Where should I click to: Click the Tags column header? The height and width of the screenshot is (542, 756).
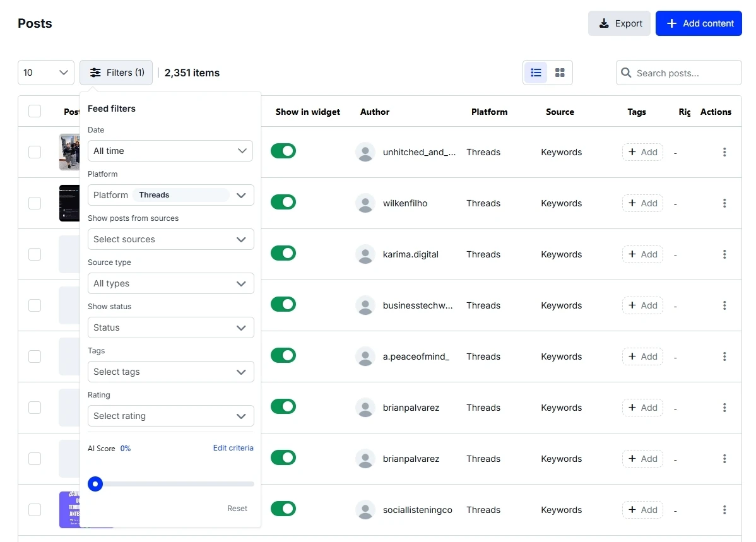point(637,112)
